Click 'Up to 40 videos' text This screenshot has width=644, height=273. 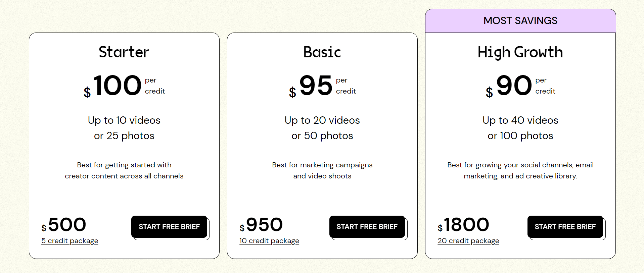tap(520, 120)
